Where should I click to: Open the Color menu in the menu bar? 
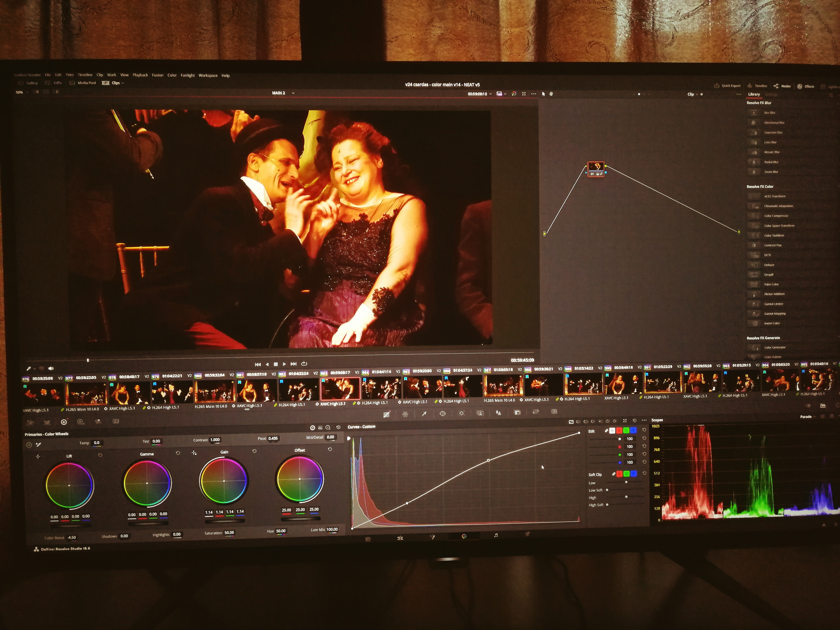tap(172, 75)
